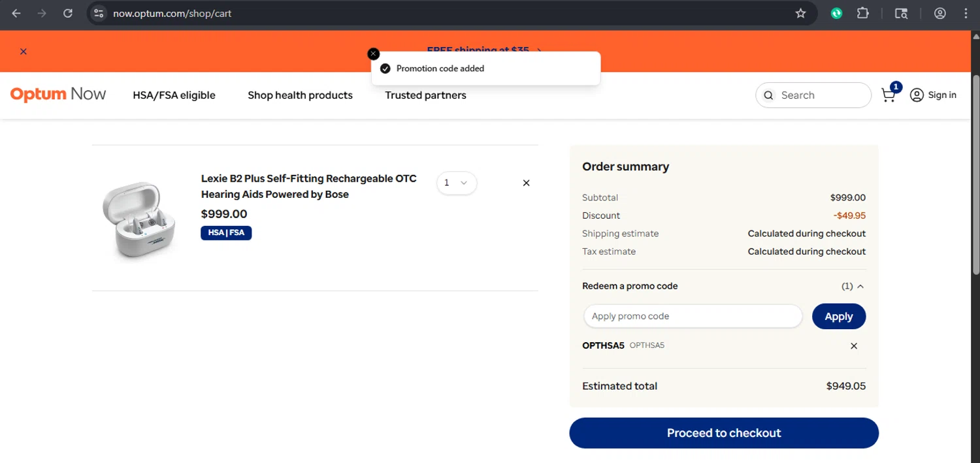Open the quantity dropdown for the hearing aids
This screenshot has height=463, width=980.
pyautogui.click(x=456, y=183)
